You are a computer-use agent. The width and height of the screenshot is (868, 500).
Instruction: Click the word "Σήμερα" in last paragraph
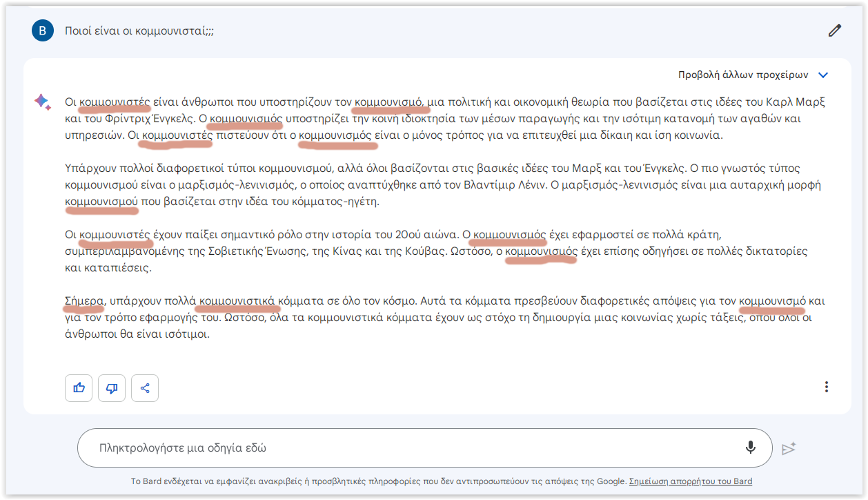coord(83,301)
